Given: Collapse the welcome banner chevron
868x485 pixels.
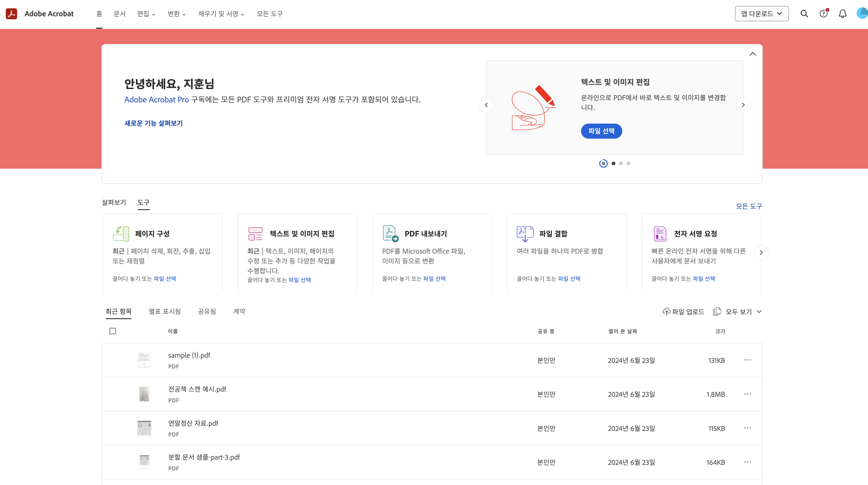Looking at the screenshot, I should (752, 54).
